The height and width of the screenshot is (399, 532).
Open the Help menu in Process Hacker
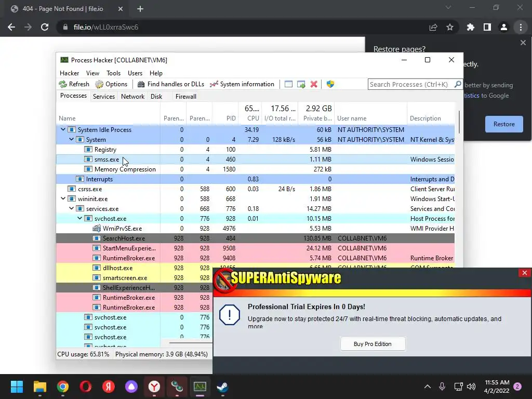coord(156,73)
